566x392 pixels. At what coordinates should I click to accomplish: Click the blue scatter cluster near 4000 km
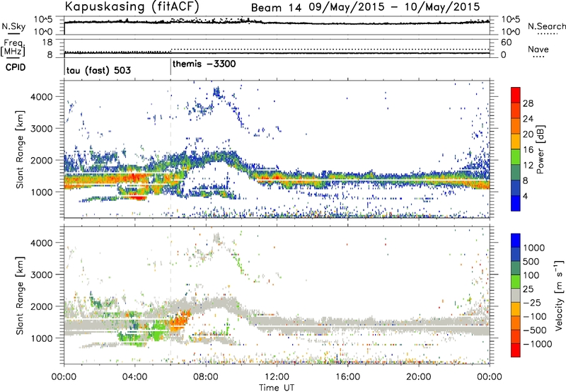217,92
